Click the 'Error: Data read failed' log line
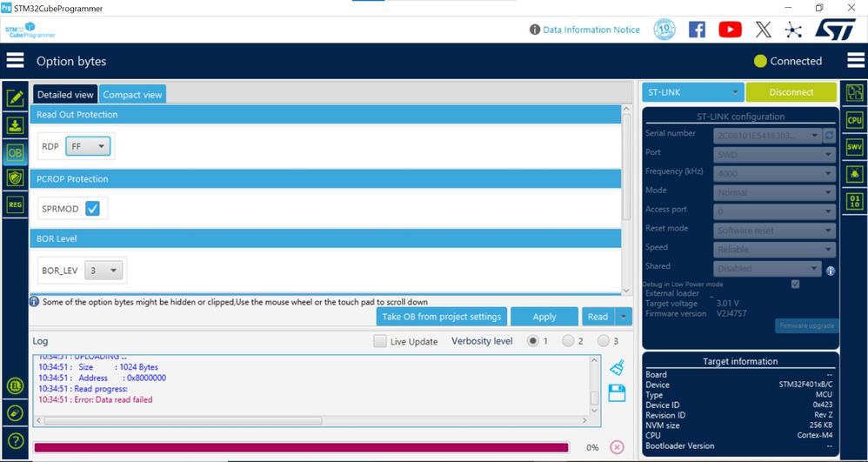 tap(95, 399)
